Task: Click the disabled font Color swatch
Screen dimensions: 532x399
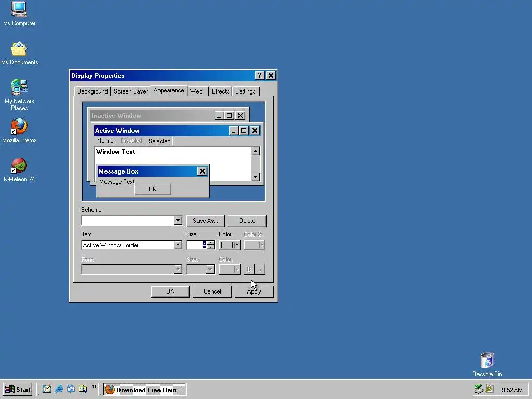Action: 230,270
